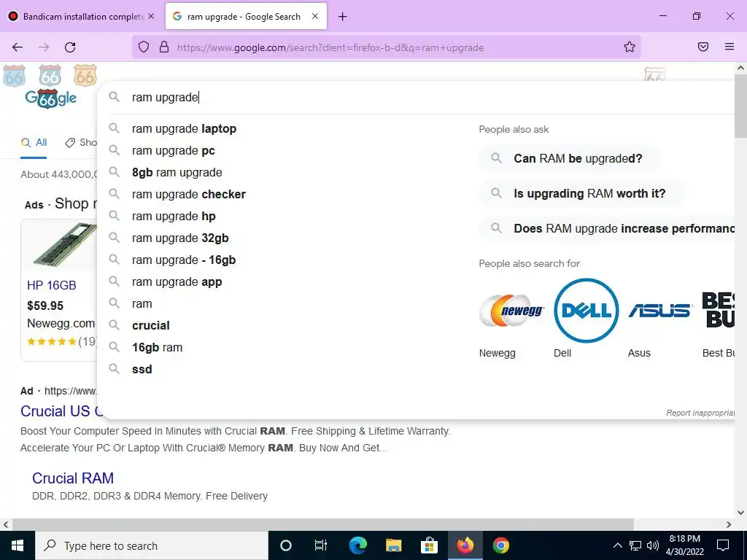
Task: Launch Google Chrome from the taskbar
Action: 500,545
